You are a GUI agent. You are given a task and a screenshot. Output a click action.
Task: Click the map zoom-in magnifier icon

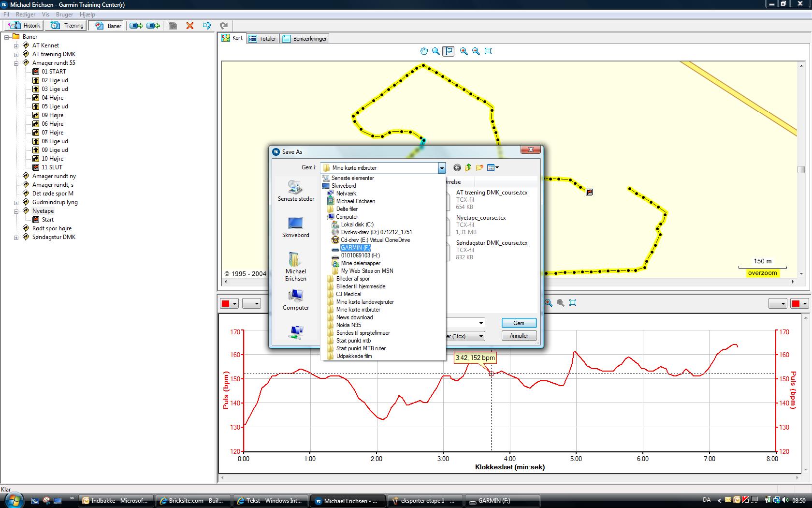coord(464,51)
